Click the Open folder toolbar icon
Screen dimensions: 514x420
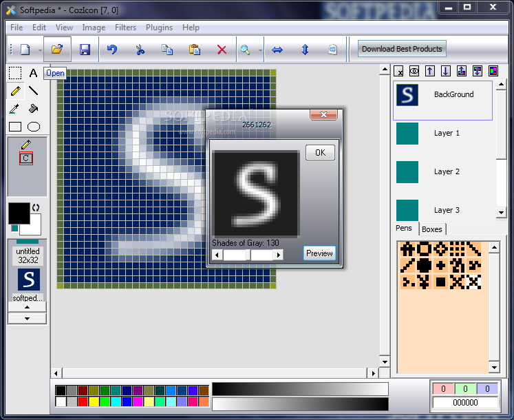(57, 49)
